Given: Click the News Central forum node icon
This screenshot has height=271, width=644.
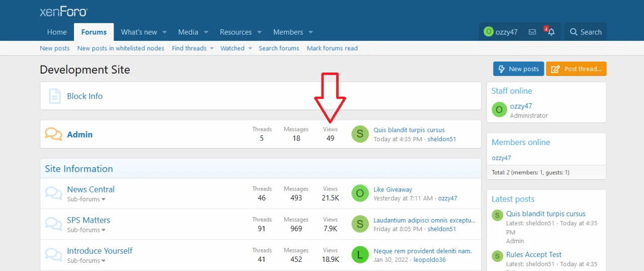Looking at the screenshot, I should 53,193.
